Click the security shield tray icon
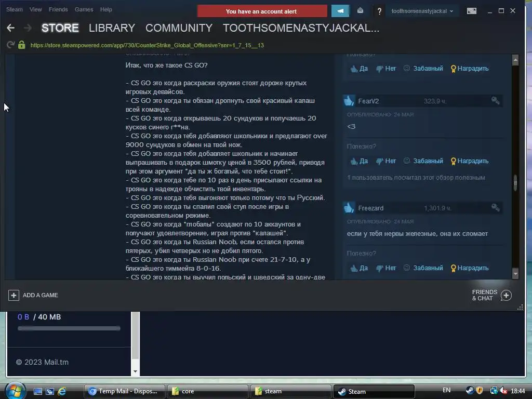532x399 pixels. point(480,391)
